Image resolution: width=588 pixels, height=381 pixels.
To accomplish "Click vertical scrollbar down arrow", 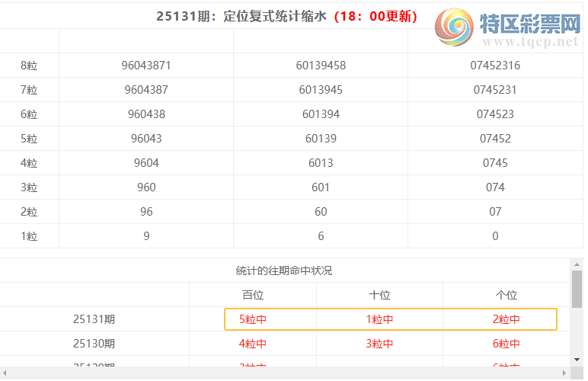I will (x=577, y=359).
